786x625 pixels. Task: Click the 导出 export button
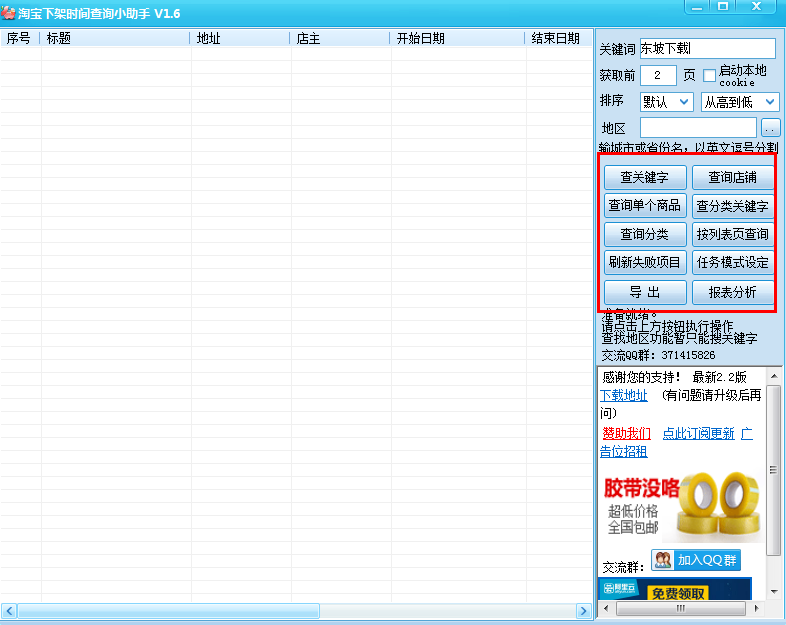coord(645,292)
